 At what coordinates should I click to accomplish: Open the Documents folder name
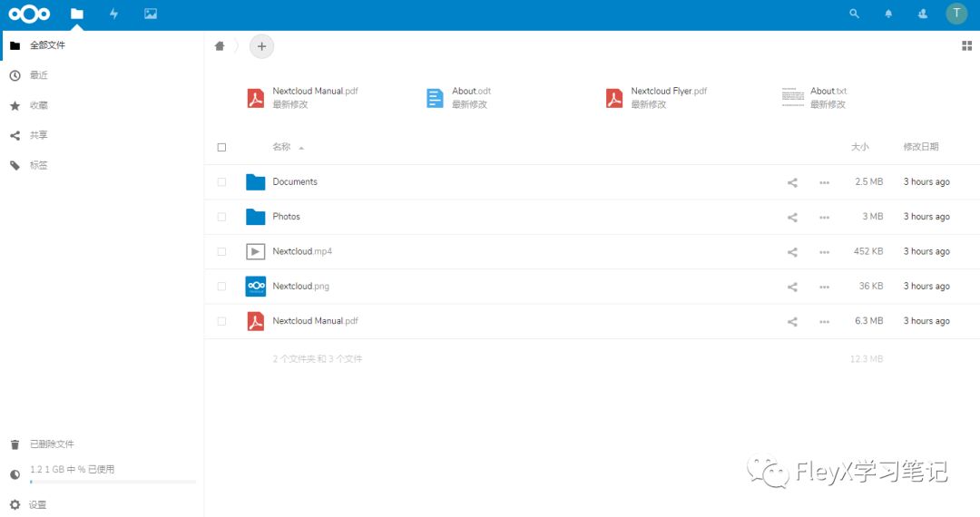(x=295, y=181)
